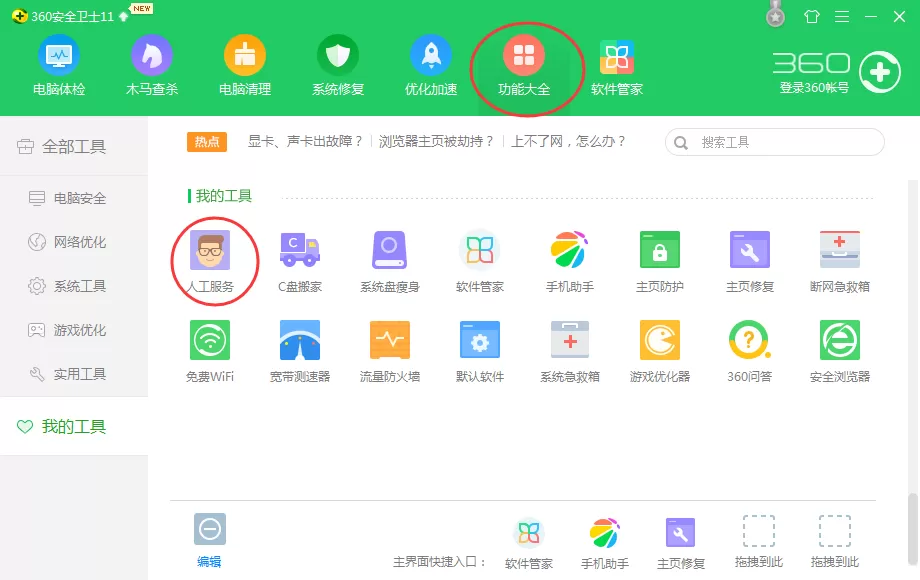Launch the 系统盘瘦身 tool

coord(390,262)
